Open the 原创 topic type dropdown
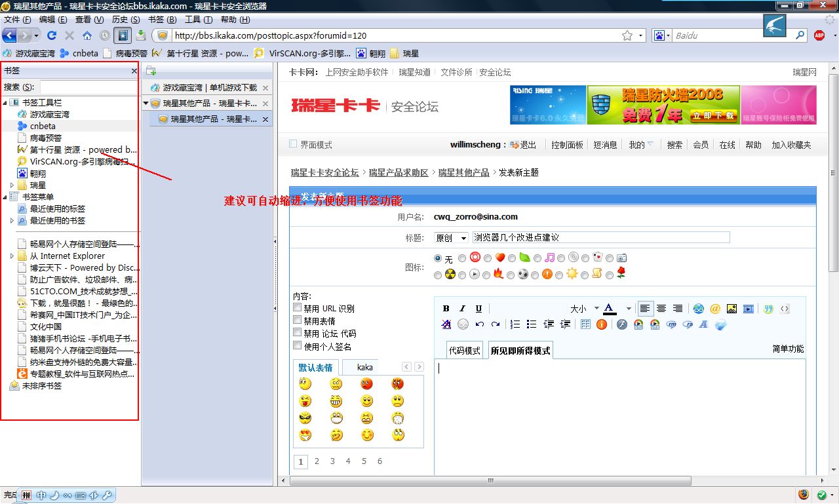Viewport: 839px width, 504px height. pyautogui.click(x=451, y=237)
